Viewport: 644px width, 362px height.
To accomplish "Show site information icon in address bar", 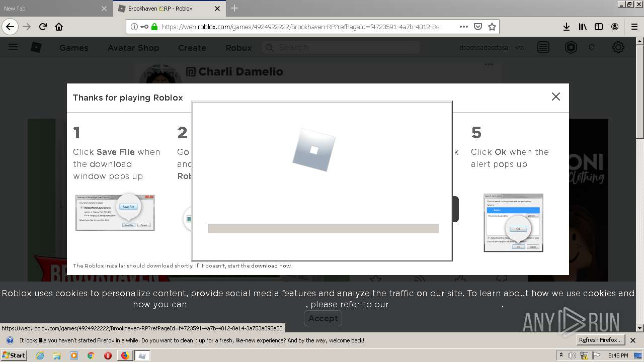I will [x=134, y=27].
